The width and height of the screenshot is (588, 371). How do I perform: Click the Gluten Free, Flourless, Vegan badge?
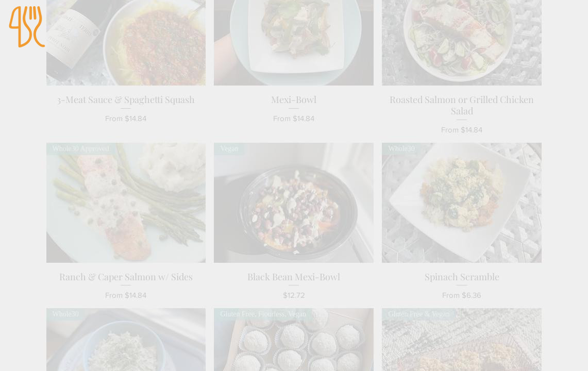point(263,314)
